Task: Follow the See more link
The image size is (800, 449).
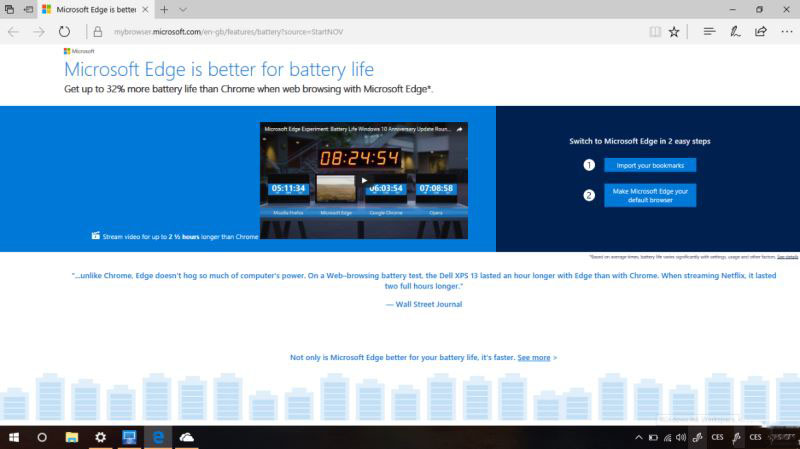Action: (534, 357)
